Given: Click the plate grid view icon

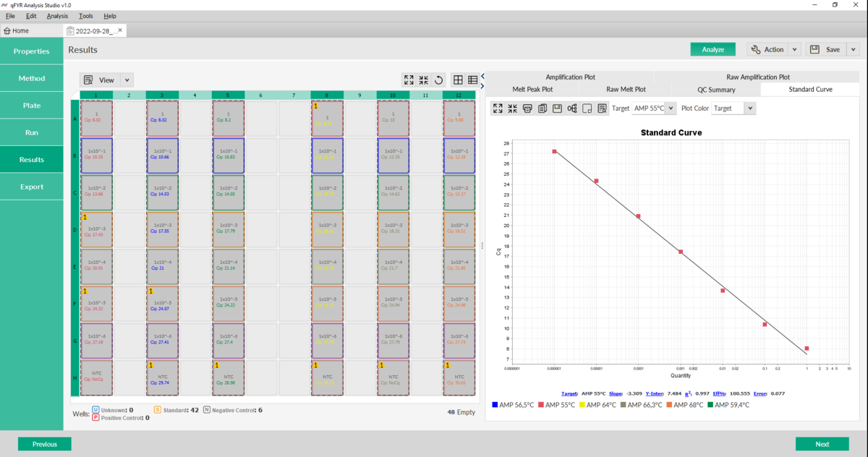Looking at the screenshot, I should pyautogui.click(x=458, y=80).
